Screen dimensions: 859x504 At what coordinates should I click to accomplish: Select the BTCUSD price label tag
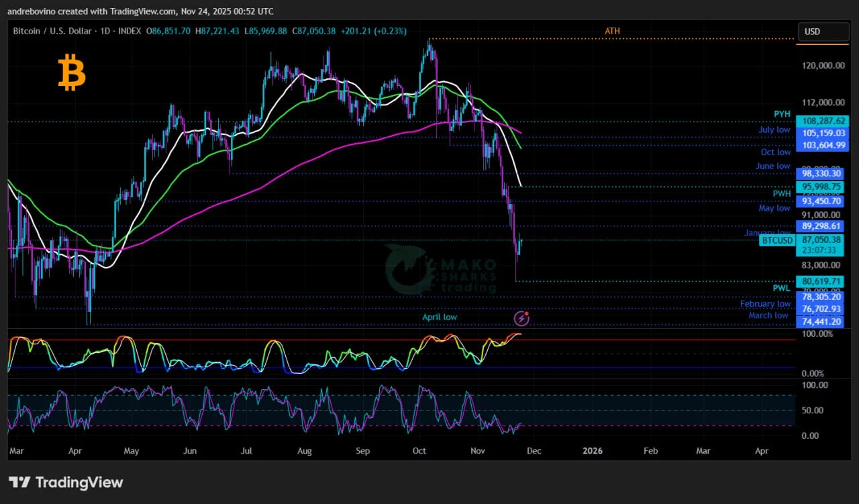tap(776, 240)
